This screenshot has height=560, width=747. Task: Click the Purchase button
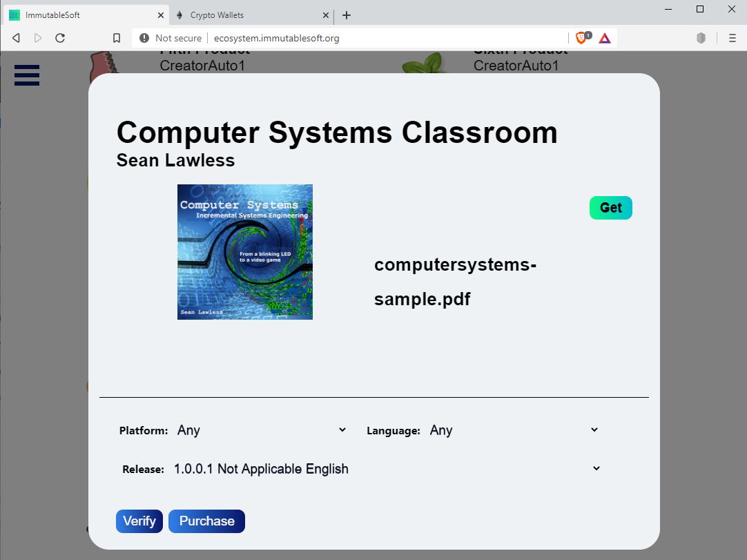(206, 521)
